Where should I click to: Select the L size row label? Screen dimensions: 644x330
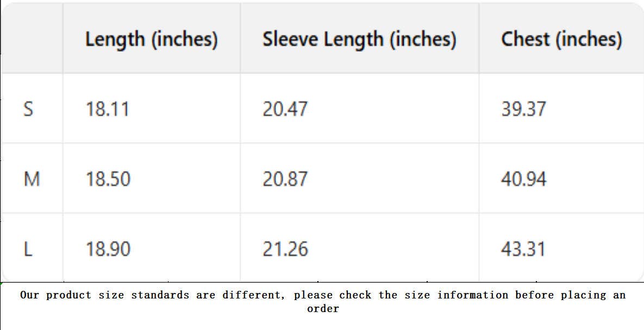click(28, 249)
